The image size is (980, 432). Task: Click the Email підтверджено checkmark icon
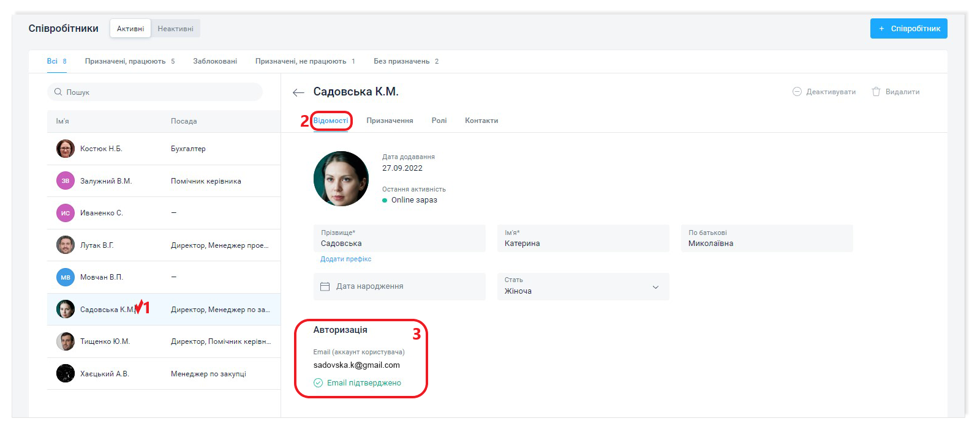coord(318,383)
